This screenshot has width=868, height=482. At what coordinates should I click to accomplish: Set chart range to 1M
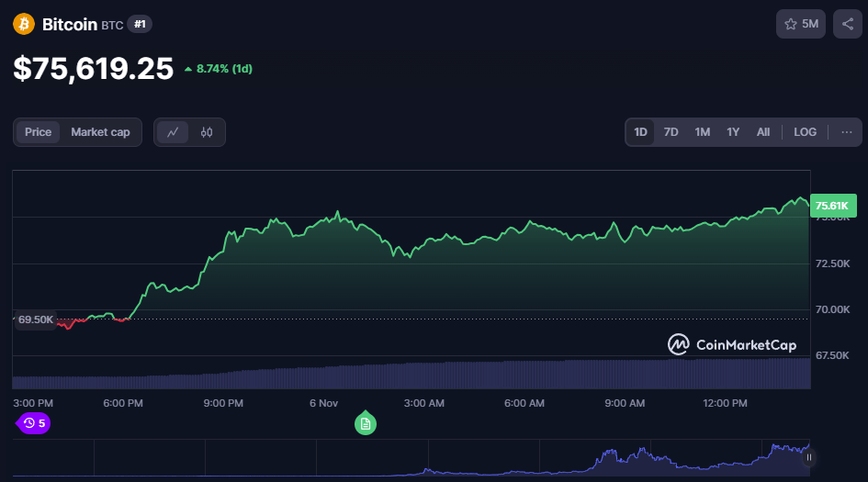703,132
